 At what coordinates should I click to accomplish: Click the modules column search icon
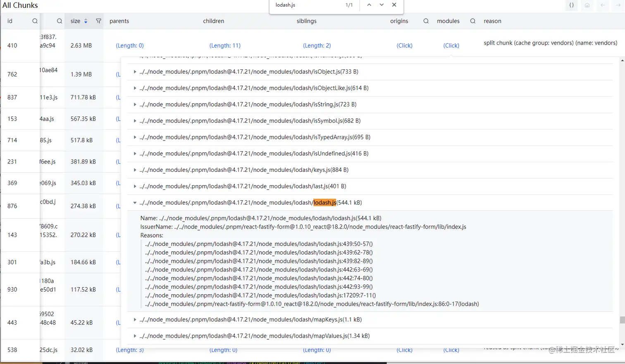pos(472,21)
